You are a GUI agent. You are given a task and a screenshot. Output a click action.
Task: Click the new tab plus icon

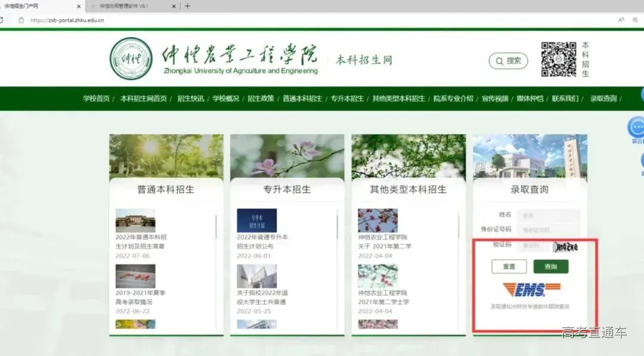187,6
